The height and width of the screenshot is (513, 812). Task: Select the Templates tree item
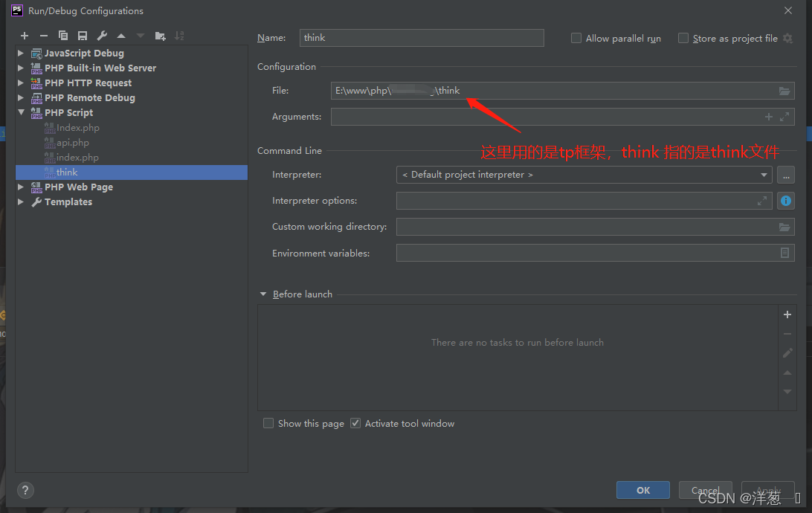pyautogui.click(x=68, y=202)
